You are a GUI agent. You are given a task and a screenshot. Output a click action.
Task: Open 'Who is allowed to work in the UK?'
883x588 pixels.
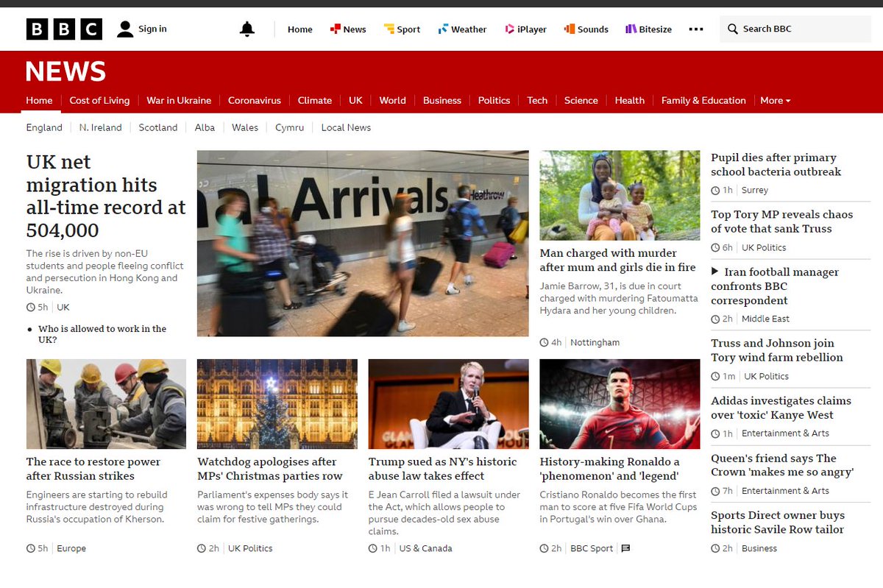102,334
